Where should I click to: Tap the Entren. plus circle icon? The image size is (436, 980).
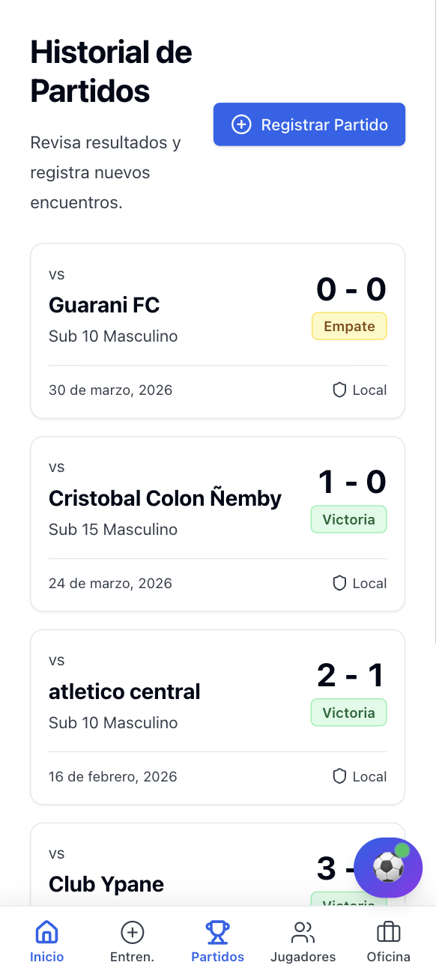coord(132,931)
